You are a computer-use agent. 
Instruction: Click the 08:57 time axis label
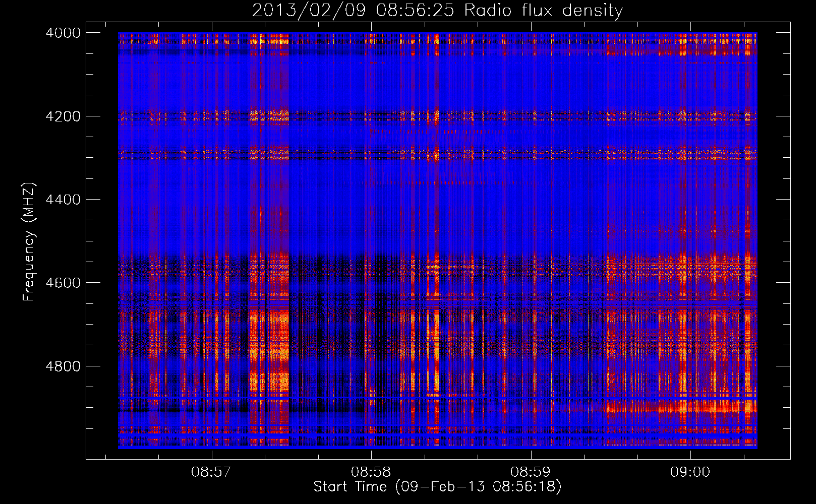pos(211,472)
